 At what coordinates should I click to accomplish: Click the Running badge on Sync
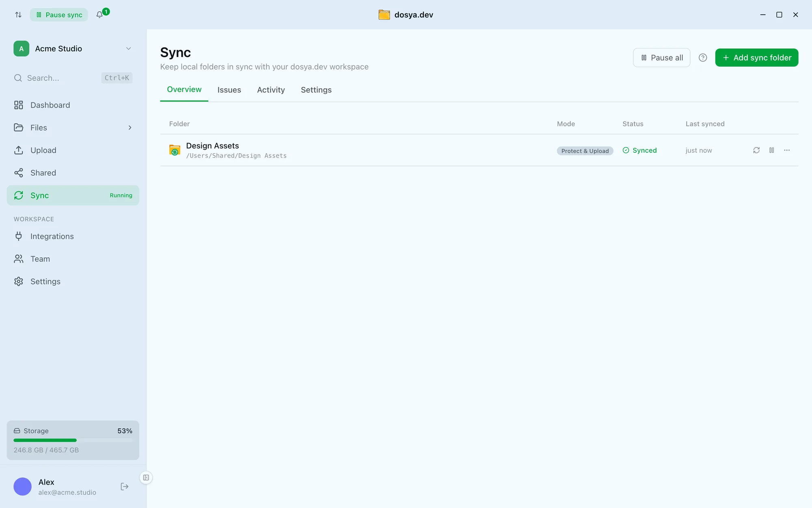(121, 195)
